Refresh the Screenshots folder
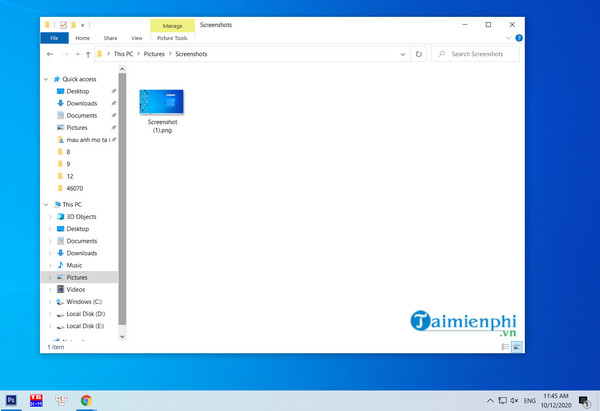 coord(419,54)
